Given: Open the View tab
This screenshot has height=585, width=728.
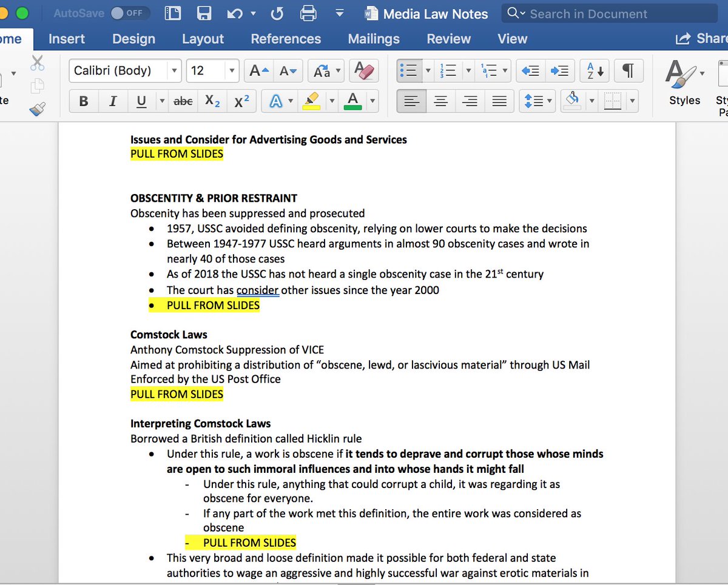Looking at the screenshot, I should pos(513,39).
